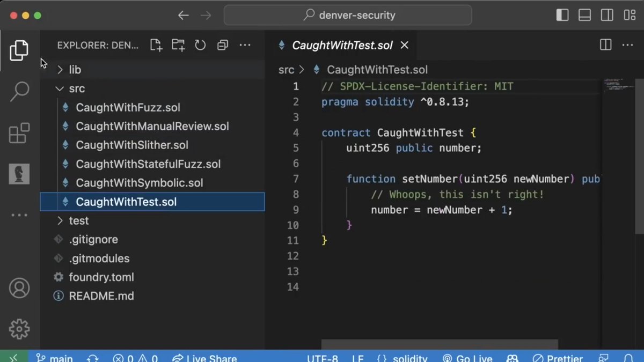This screenshot has height=362, width=644.
Task: Show errors and warnings in status bar
Action: point(135,358)
